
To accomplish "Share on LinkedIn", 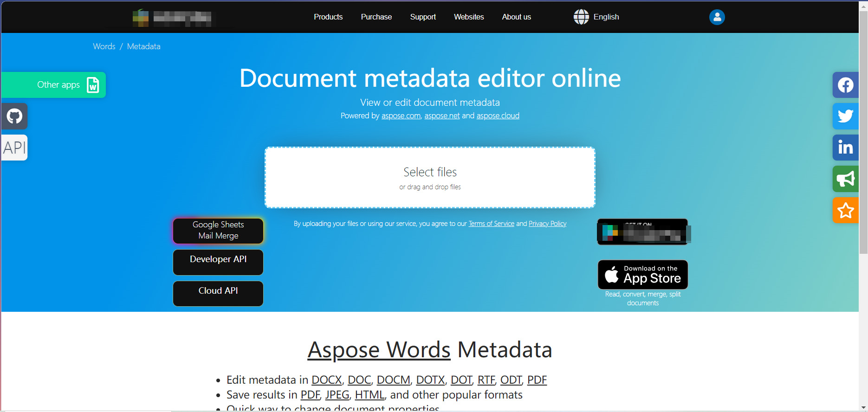I will (x=845, y=148).
